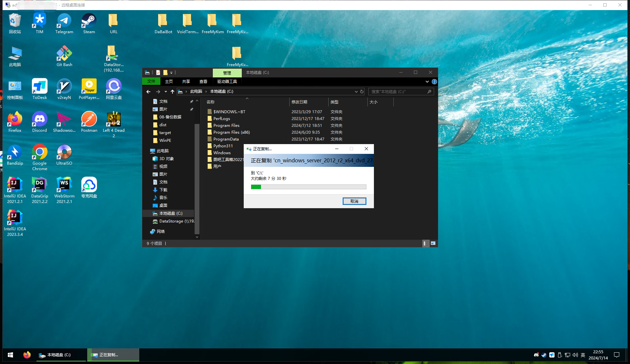Select the UltraISO desktop icon
The image size is (630, 364).
click(64, 155)
